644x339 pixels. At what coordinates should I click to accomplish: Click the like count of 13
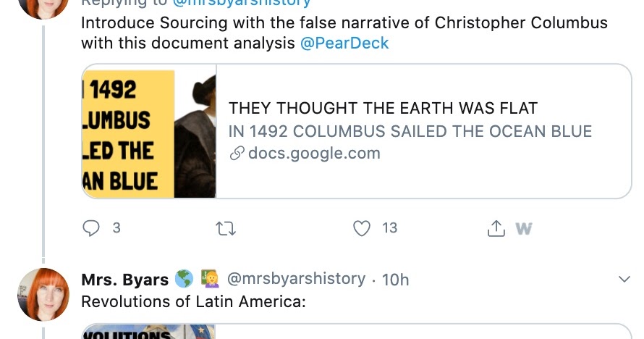[x=389, y=228]
